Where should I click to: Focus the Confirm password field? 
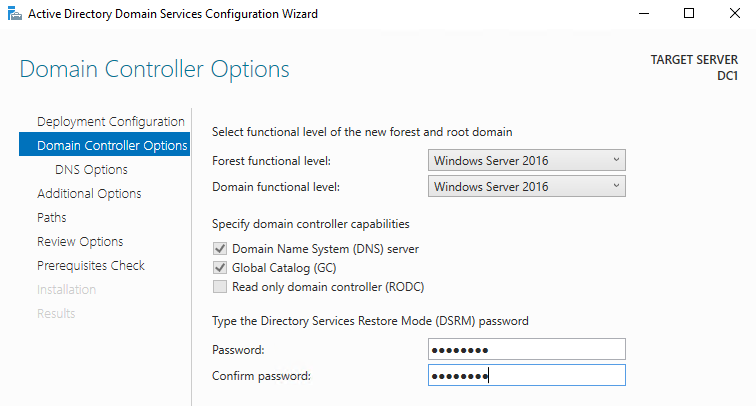(526, 375)
